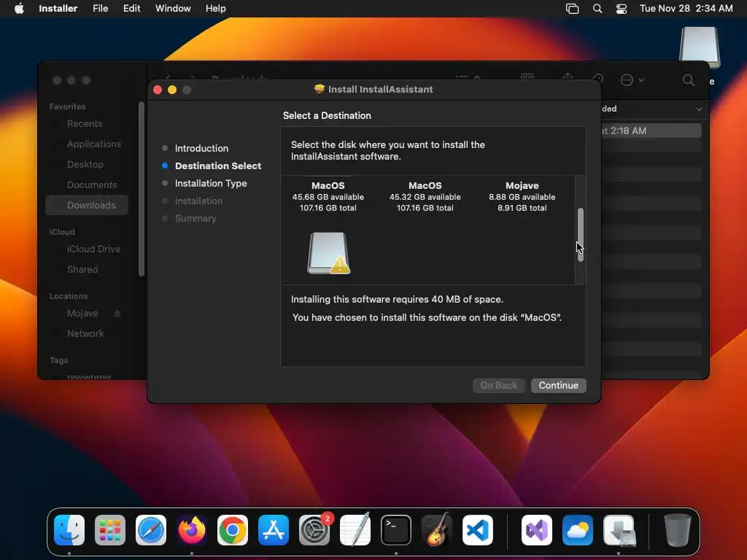Launch Google Chrome from the Dock
The image size is (747, 560).
[x=233, y=530]
